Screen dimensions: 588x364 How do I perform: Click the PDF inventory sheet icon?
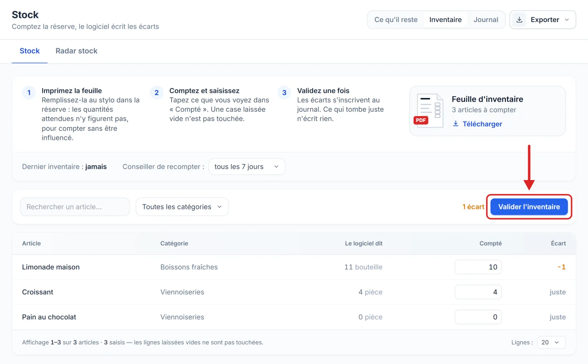point(429,111)
